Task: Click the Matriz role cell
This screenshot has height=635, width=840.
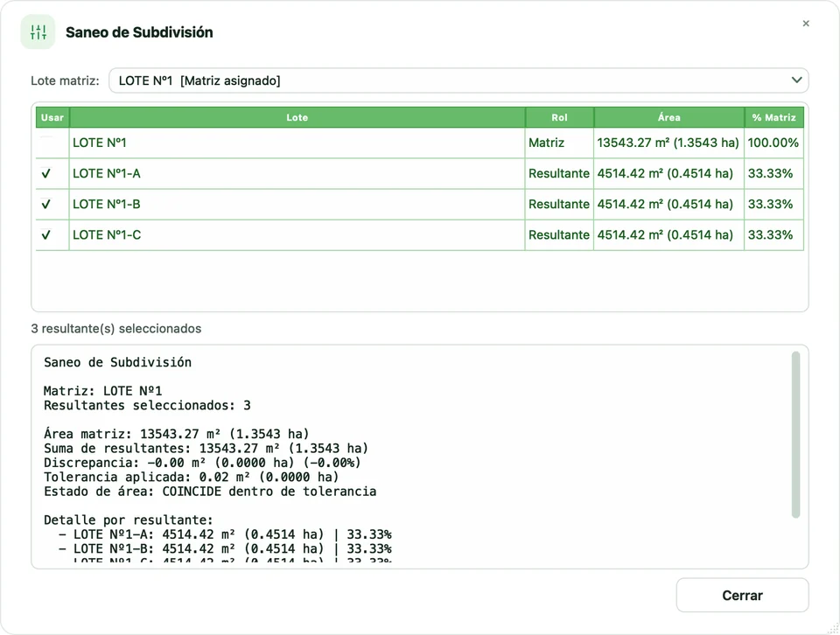Action: click(x=559, y=143)
